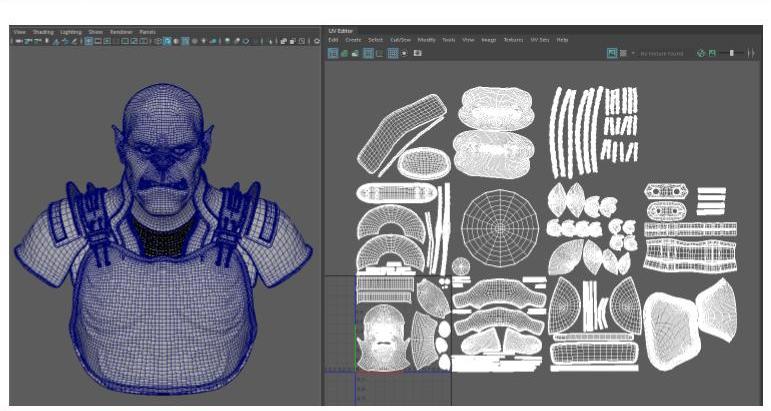This screenshot has width=771, height=411.
Task: Click the select camera icon in the viewport toolbar
Action: click(18, 41)
